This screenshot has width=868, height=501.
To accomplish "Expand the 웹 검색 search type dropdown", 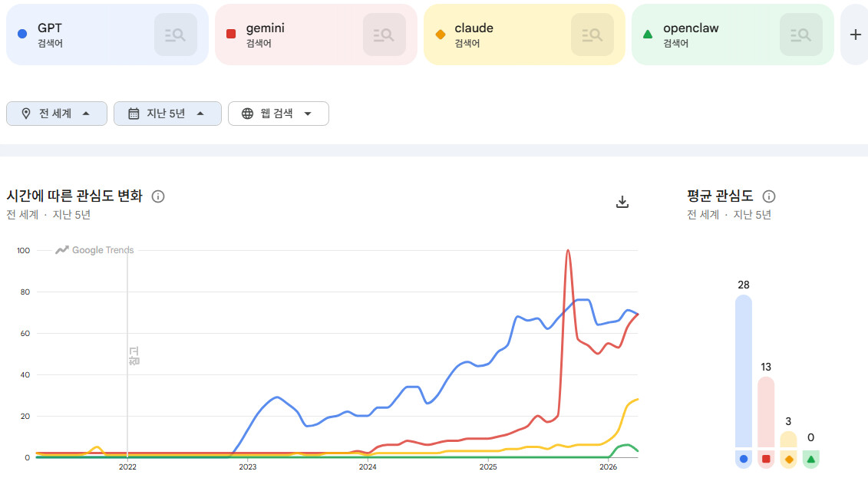I will tap(279, 114).
